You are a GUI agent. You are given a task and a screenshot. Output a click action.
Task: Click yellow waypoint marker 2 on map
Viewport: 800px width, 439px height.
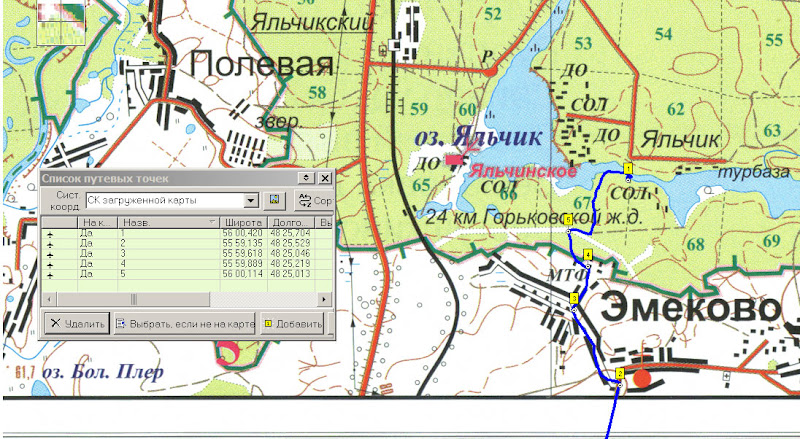[x=620, y=373]
